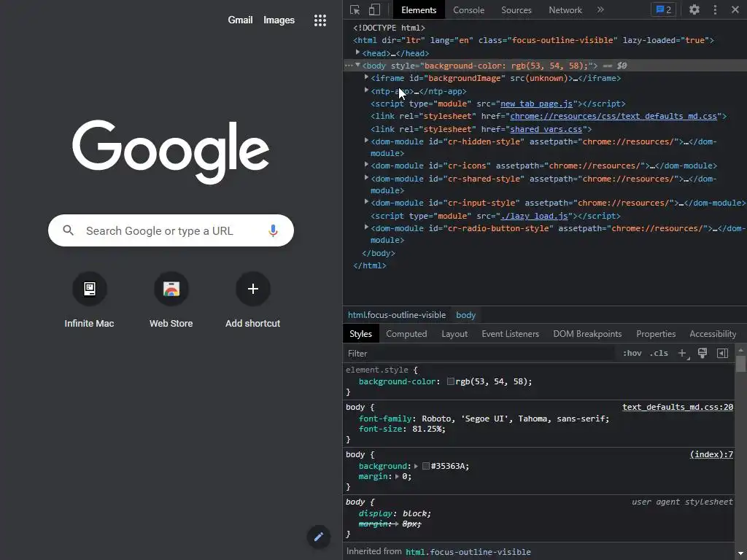Open DevTools settings gear
747x560 pixels.
tap(694, 9)
